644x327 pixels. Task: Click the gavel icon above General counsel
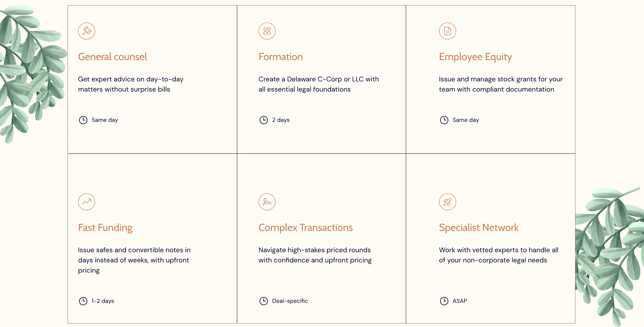[87, 31]
